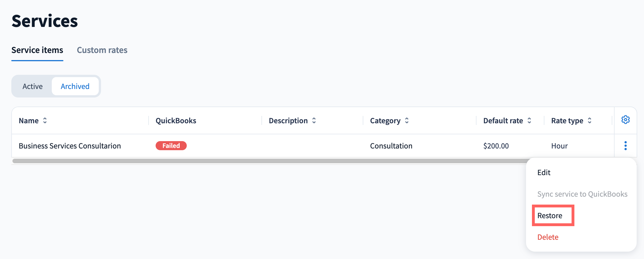Screen dimensions: 644x259
Task: Open the table column settings gear
Action: 625,120
